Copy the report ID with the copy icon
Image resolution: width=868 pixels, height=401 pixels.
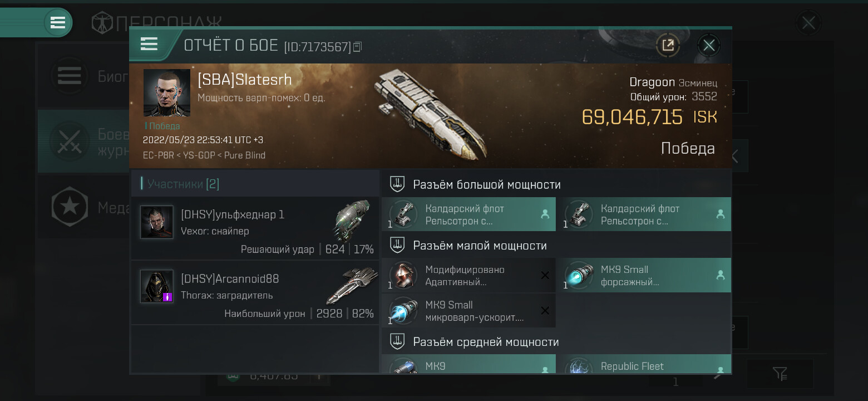358,47
